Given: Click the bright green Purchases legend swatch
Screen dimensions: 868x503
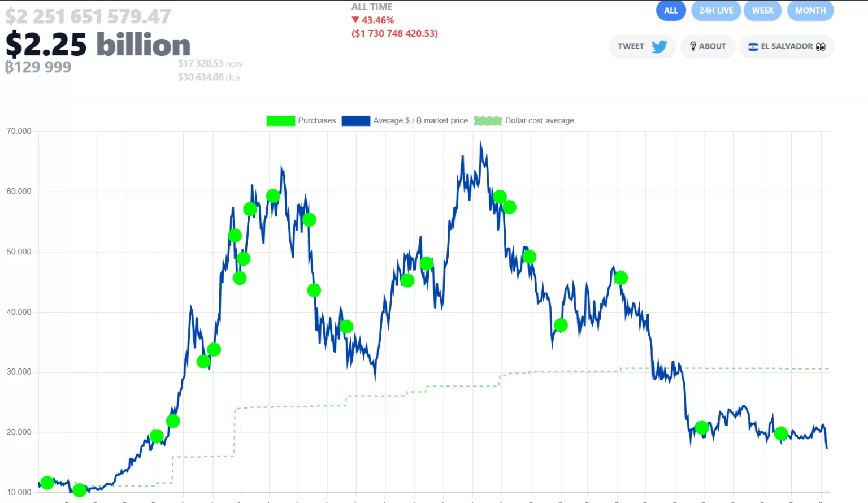Looking at the screenshot, I should (x=280, y=121).
